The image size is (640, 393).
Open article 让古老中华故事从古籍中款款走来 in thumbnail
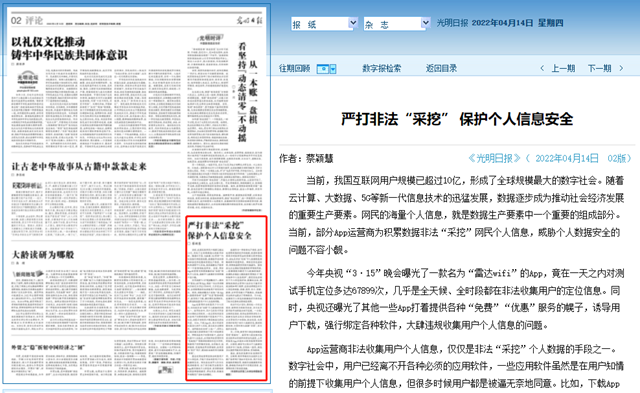click(79, 166)
